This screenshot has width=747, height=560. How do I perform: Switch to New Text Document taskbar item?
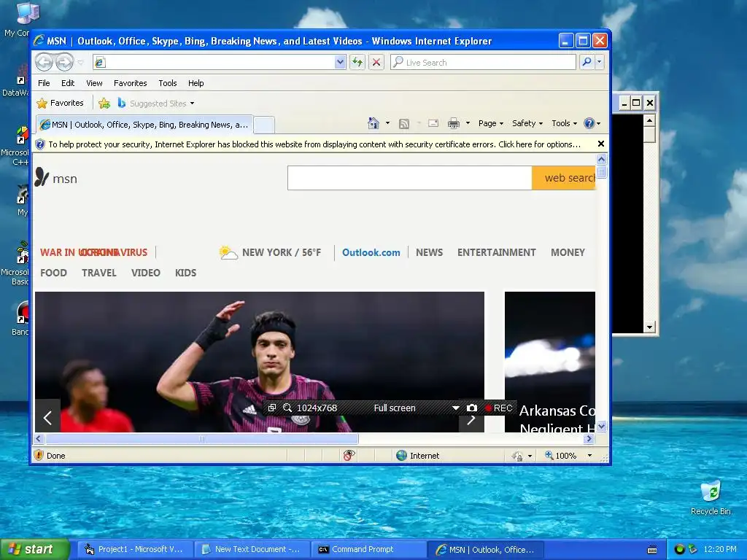coord(252,549)
